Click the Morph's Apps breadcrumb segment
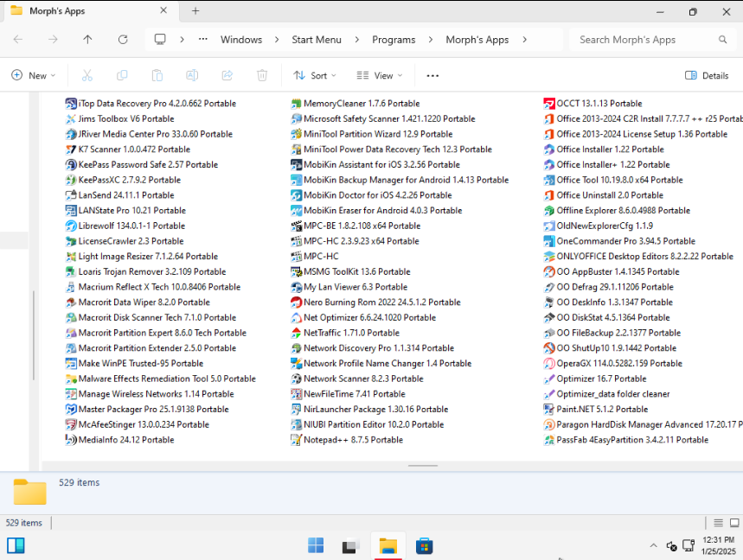The image size is (743, 560). (477, 40)
